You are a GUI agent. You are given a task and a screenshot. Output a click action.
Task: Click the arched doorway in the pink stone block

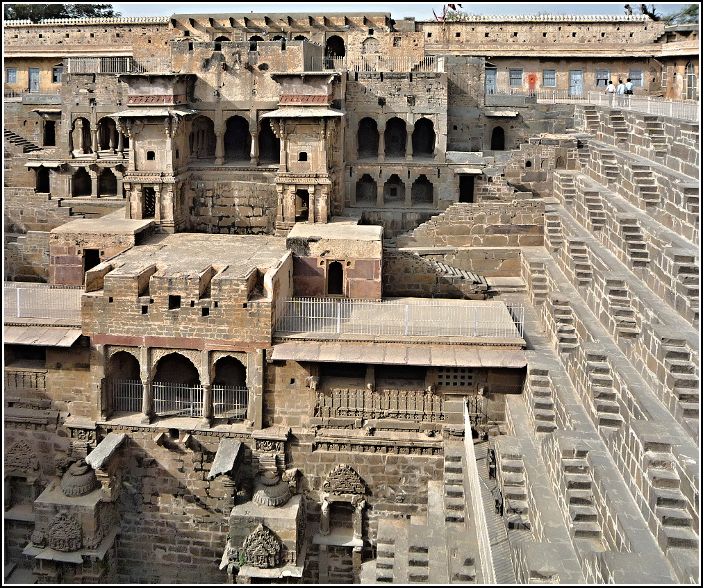(335, 278)
